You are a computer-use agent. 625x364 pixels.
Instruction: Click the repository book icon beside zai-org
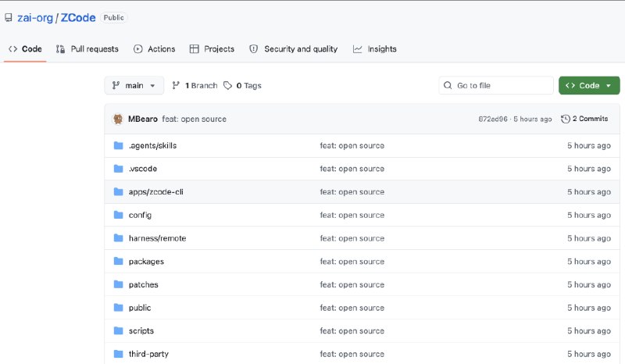[x=9, y=17]
